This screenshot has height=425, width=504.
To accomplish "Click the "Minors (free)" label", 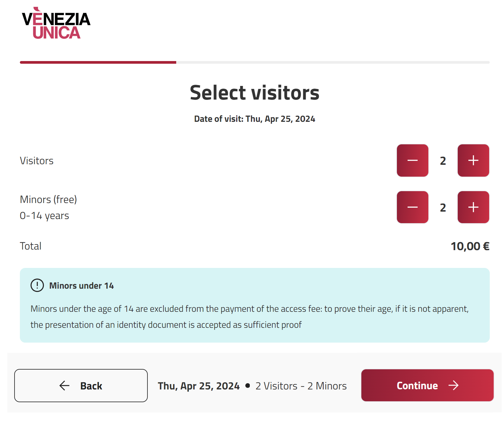I will (48, 199).
